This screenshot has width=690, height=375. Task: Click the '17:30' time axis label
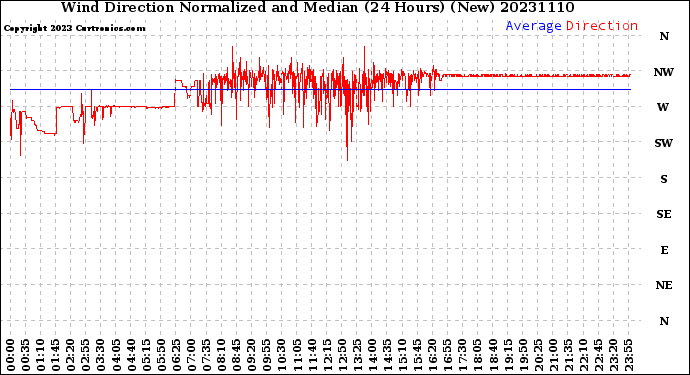(462, 355)
